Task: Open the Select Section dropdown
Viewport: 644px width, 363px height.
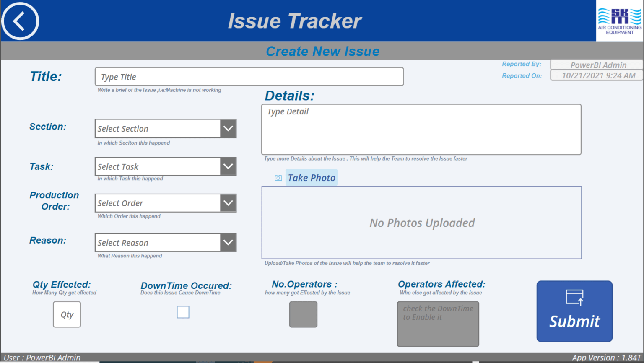Action: pos(166,129)
